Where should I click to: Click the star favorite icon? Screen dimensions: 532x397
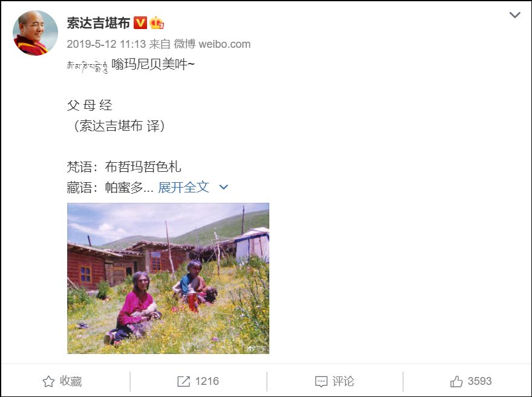[48, 381]
